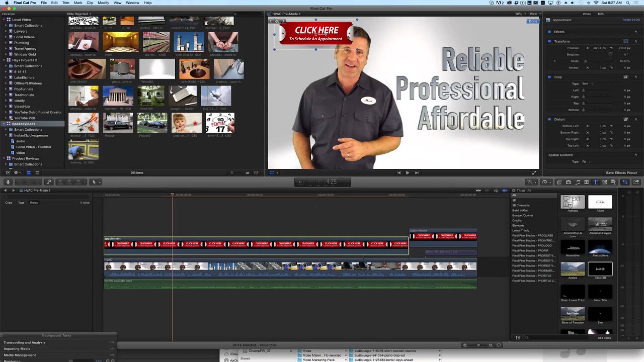Toggle timeline skimming icon
This screenshot has height=362, width=644.
pyautogui.click(x=478, y=191)
